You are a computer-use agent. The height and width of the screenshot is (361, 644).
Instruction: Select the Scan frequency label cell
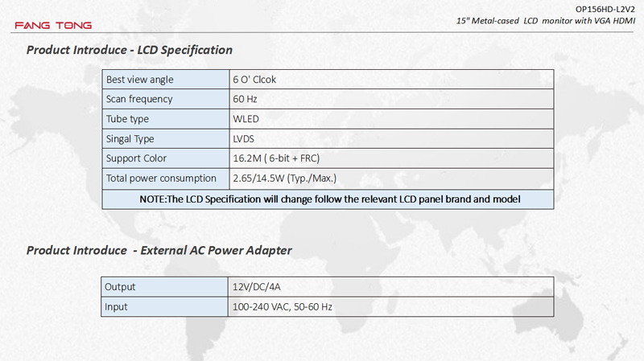click(x=166, y=99)
